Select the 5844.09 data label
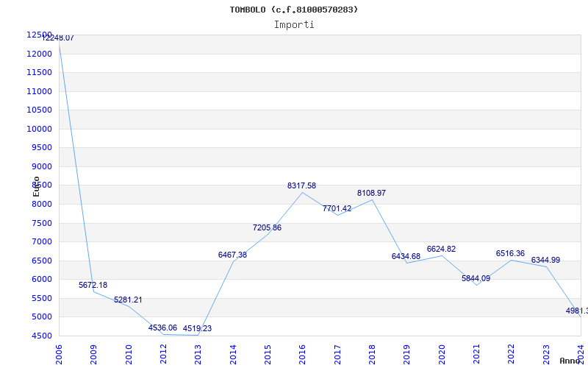Viewport: 588px width, 368px height. tap(476, 279)
